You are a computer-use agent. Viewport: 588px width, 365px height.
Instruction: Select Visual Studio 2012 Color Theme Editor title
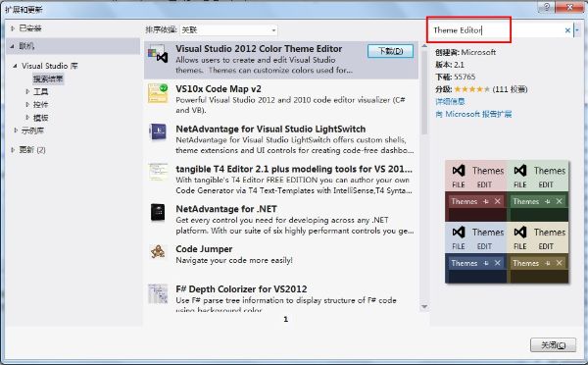pyautogui.click(x=259, y=49)
